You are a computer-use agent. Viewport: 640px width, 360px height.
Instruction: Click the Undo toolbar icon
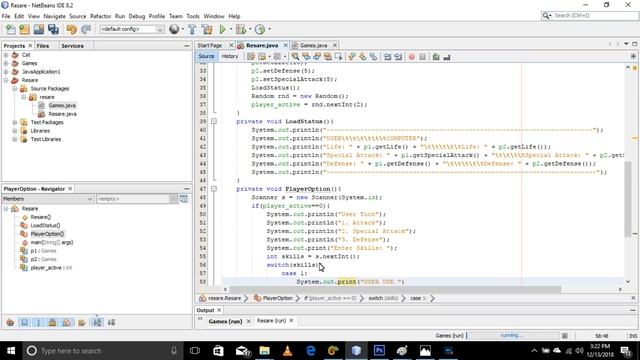click(71, 29)
